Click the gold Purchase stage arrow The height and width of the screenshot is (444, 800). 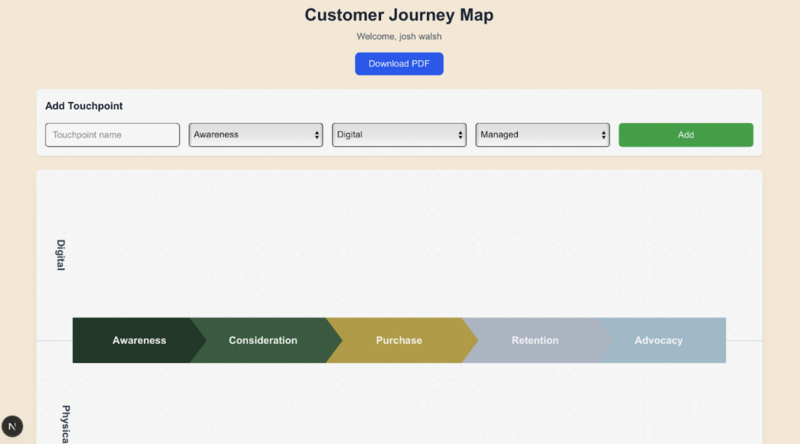398,340
